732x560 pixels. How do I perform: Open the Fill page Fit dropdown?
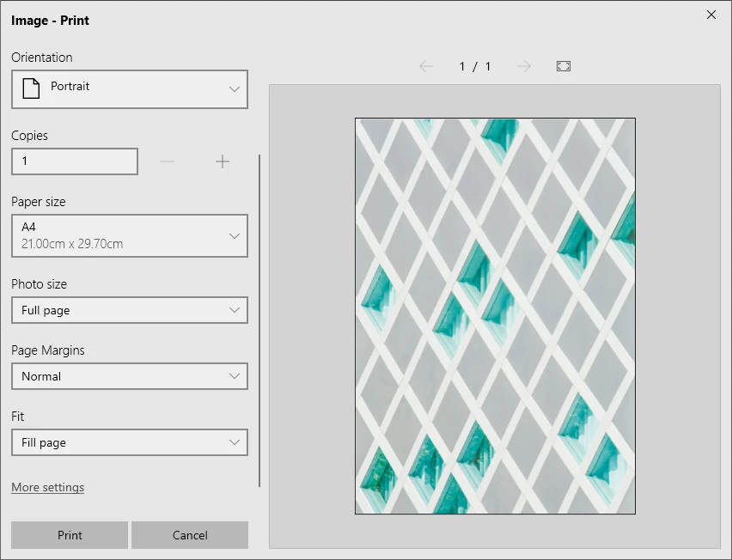point(129,442)
